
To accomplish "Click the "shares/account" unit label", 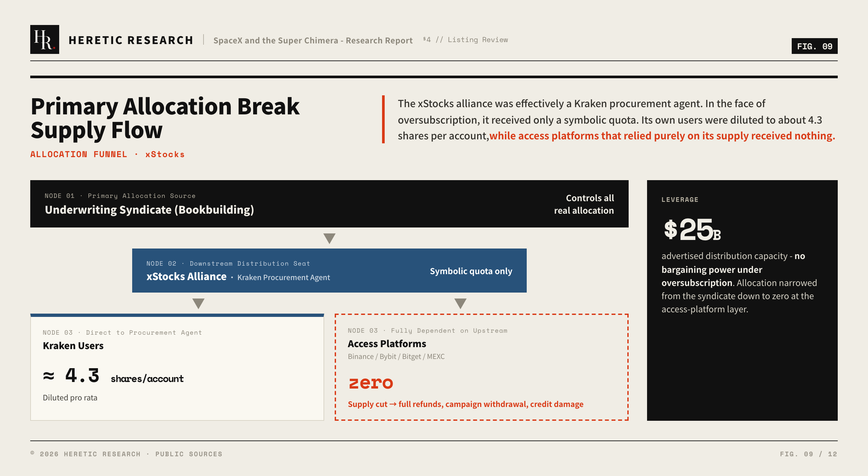I will (147, 379).
